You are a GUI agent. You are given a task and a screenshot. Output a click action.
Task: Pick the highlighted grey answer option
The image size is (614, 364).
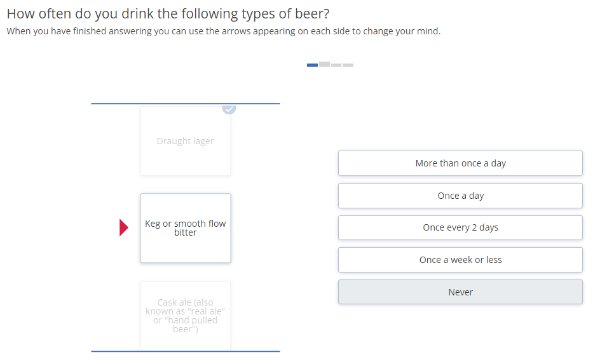[460, 292]
